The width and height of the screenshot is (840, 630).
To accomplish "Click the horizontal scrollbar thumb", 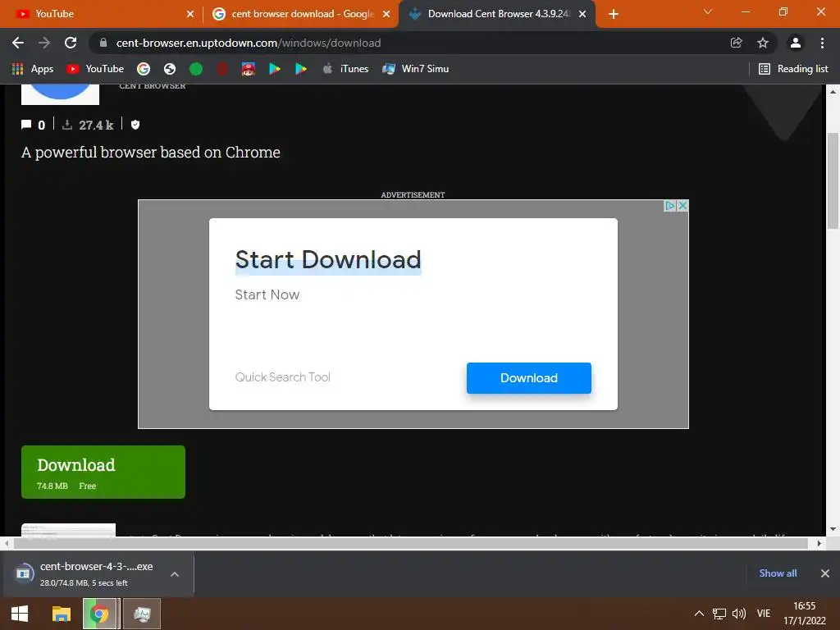I will (x=410, y=543).
